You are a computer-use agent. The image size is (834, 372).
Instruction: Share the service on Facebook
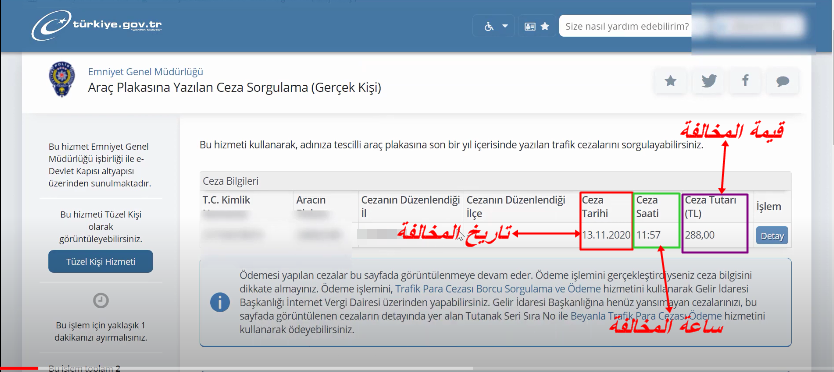pyautogui.click(x=745, y=81)
